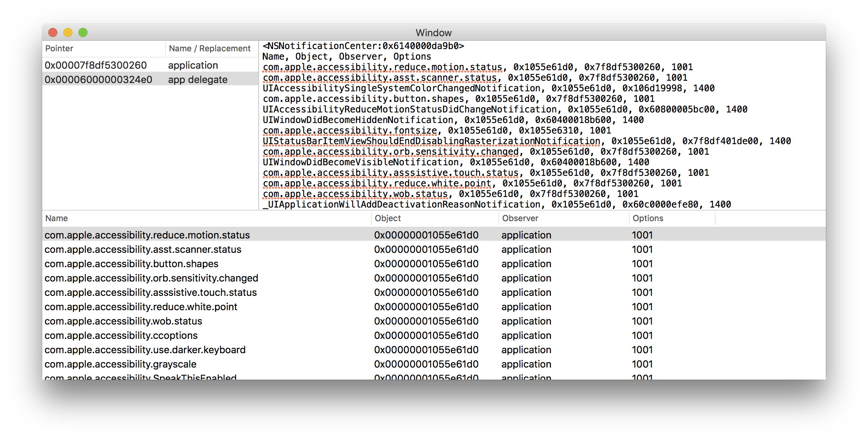Sort by the Object column header
The width and height of the screenshot is (868, 440).
coord(387,218)
